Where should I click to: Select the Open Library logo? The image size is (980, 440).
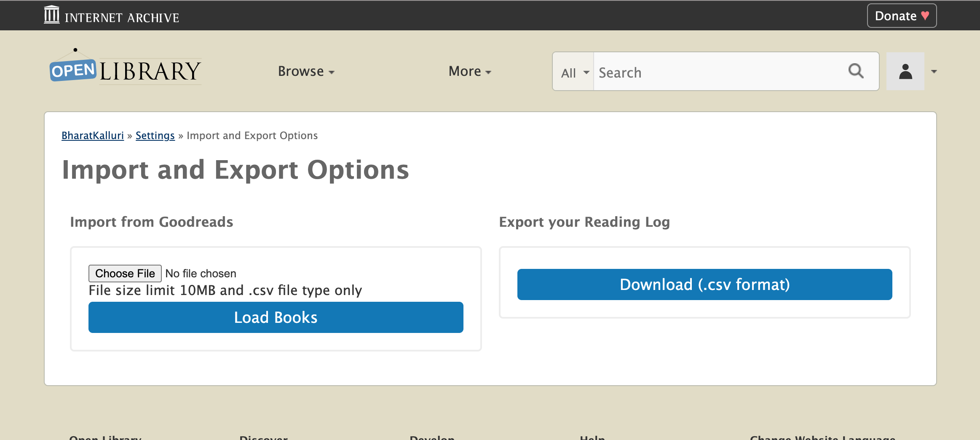(x=125, y=70)
